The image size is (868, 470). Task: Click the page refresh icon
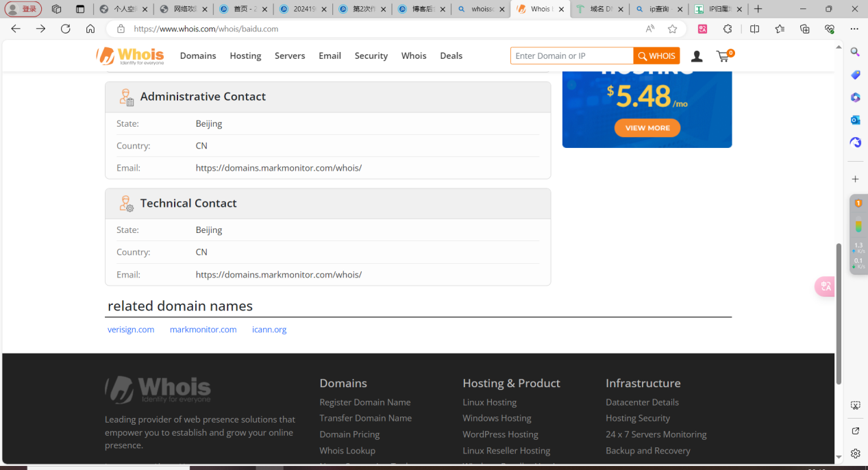[66, 29]
